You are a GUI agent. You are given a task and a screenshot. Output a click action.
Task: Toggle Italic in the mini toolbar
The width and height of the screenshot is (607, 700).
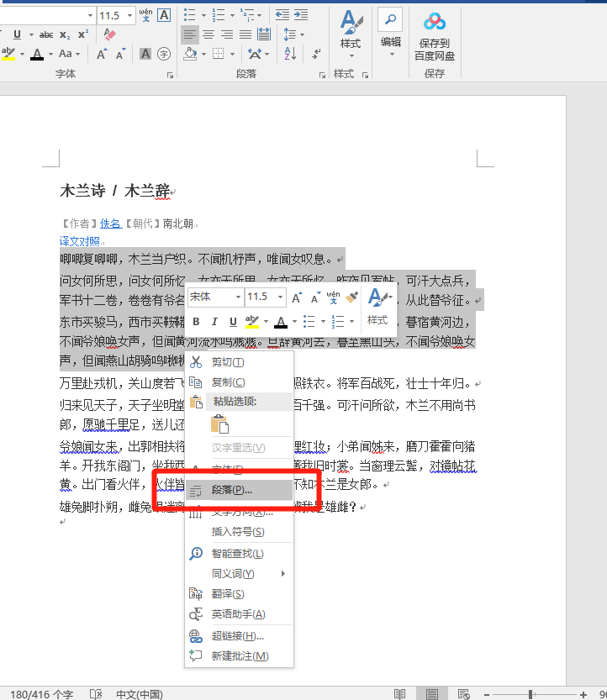[214, 321]
